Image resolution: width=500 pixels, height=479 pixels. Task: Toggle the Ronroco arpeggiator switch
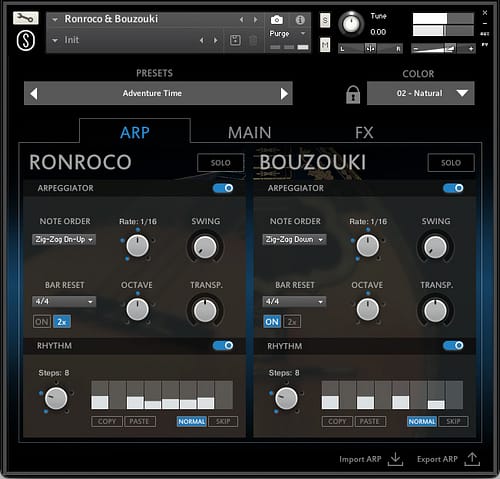[x=223, y=188]
